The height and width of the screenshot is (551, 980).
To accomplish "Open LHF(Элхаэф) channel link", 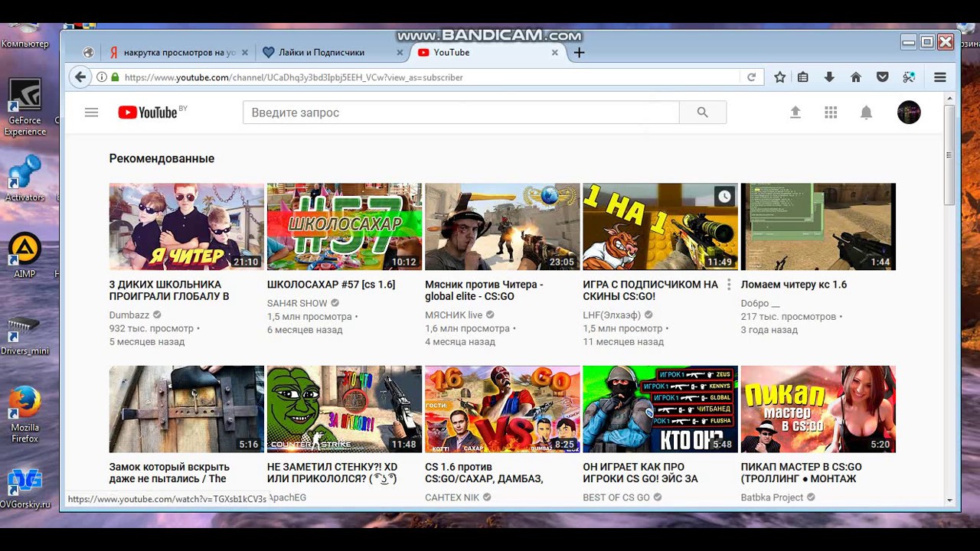I will pyautogui.click(x=612, y=315).
